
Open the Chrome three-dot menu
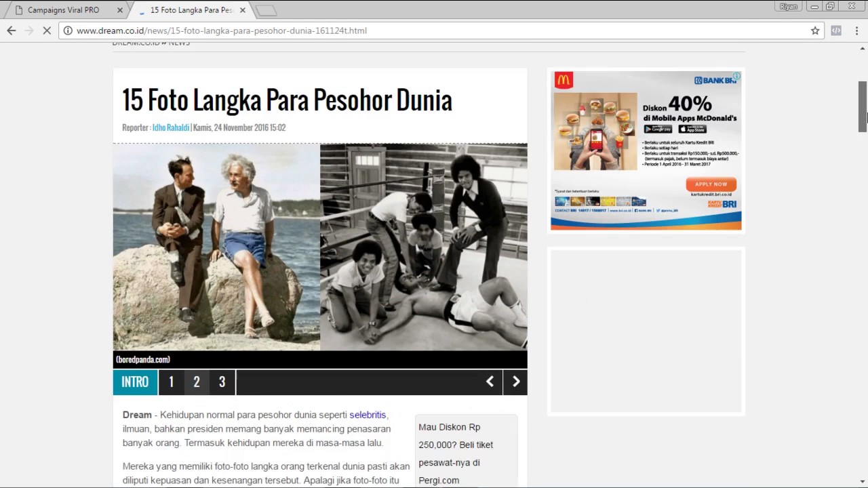[856, 30]
